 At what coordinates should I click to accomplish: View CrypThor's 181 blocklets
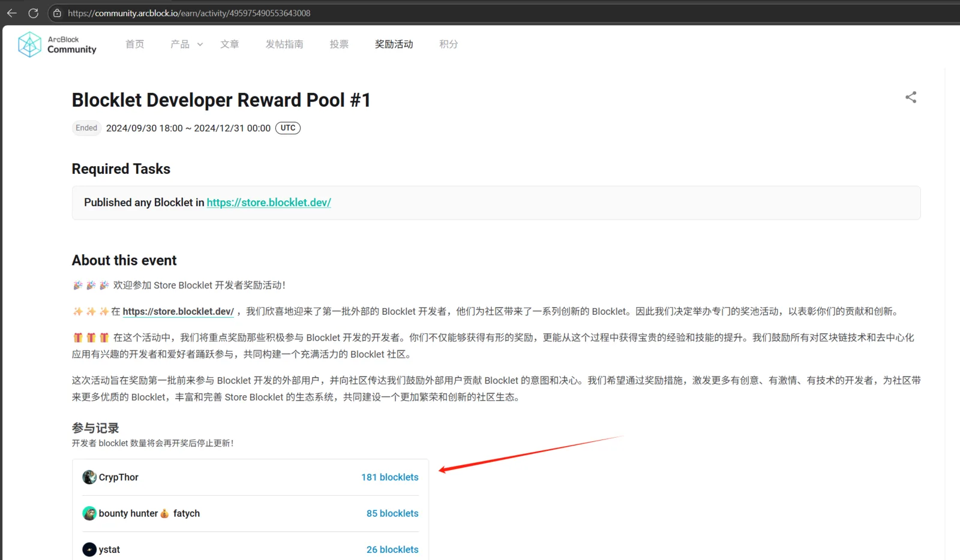[x=390, y=477]
